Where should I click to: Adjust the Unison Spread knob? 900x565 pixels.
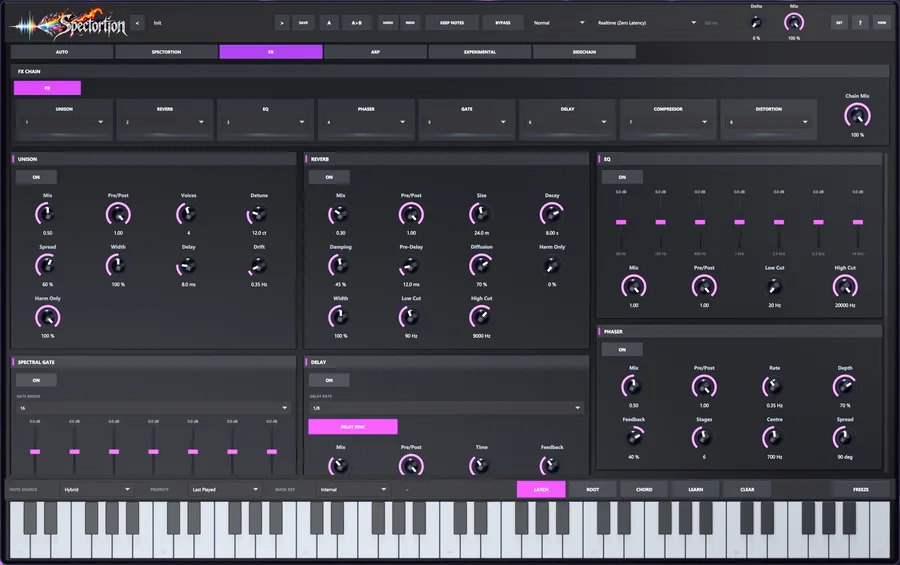click(47, 266)
